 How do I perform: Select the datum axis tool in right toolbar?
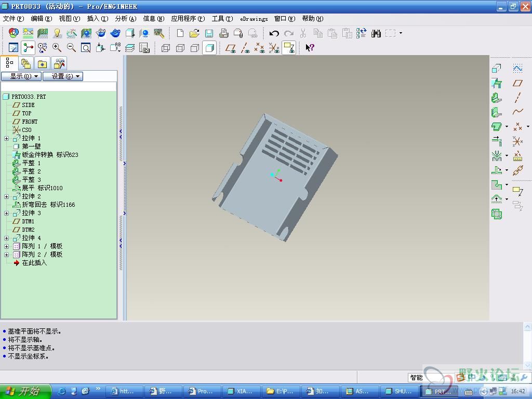(517, 97)
